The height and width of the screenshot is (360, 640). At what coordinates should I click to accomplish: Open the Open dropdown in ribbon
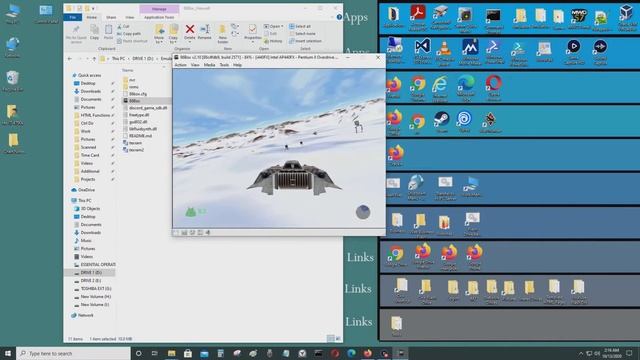tap(274, 26)
